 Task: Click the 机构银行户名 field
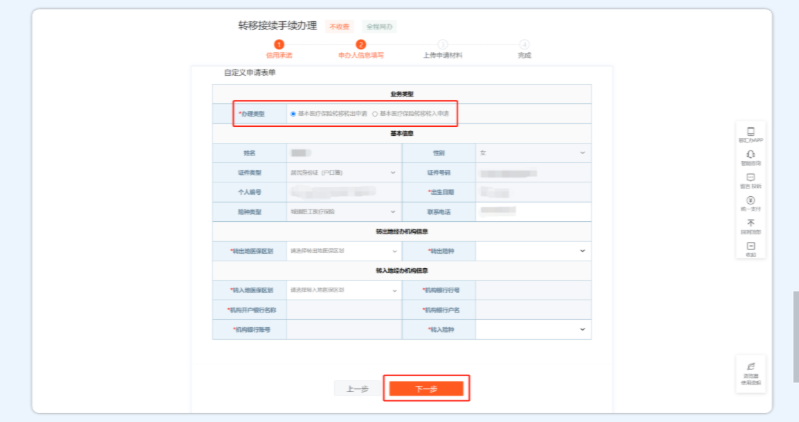tap(534, 310)
